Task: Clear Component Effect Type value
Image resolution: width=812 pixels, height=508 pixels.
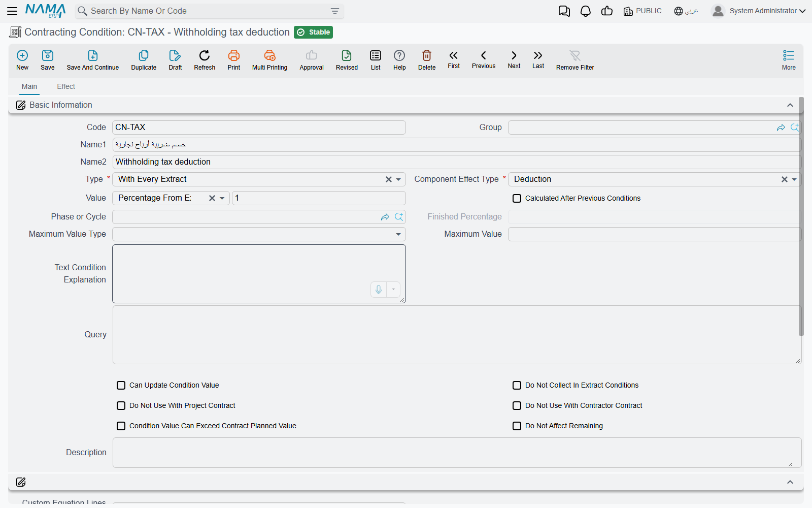Action: point(784,179)
